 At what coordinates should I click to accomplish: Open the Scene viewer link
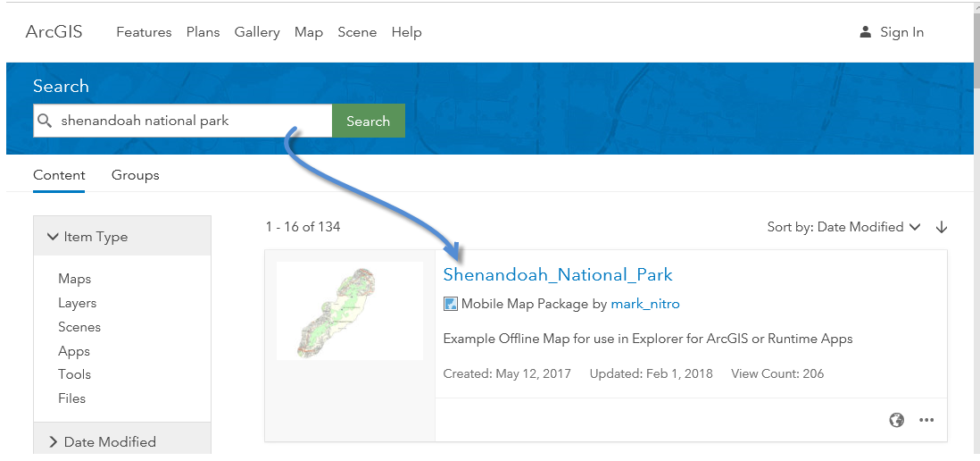(357, 32)
